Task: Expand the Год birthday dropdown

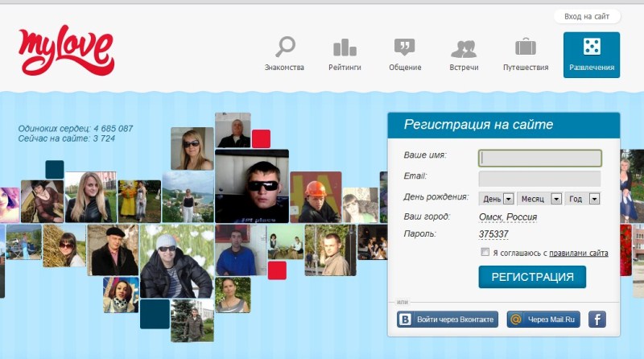Action: (583, 199)
